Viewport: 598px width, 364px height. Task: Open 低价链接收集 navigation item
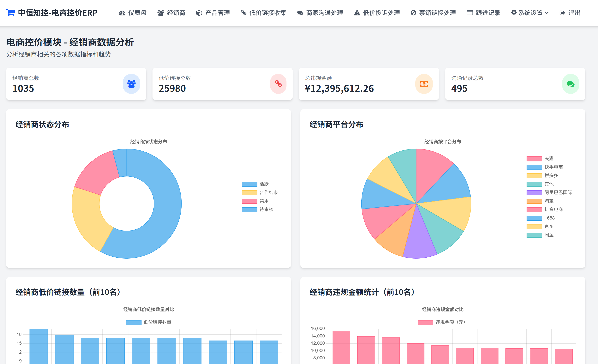point(264,13)
